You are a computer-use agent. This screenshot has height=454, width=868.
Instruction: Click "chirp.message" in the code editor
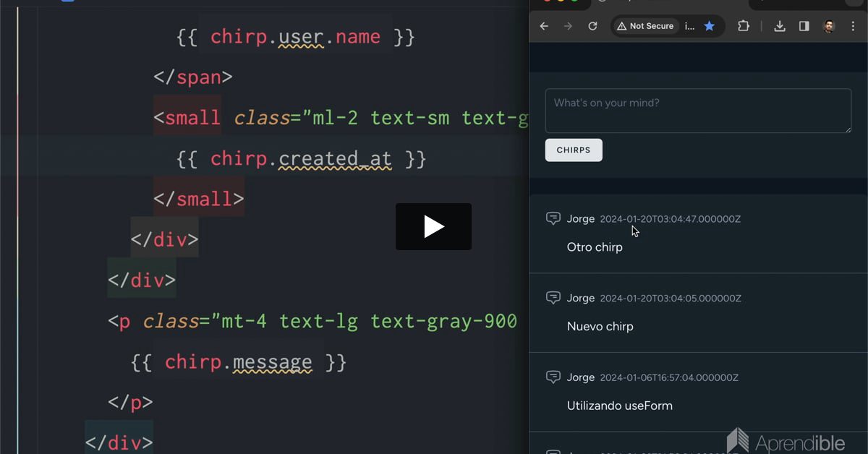click(238, 362)
